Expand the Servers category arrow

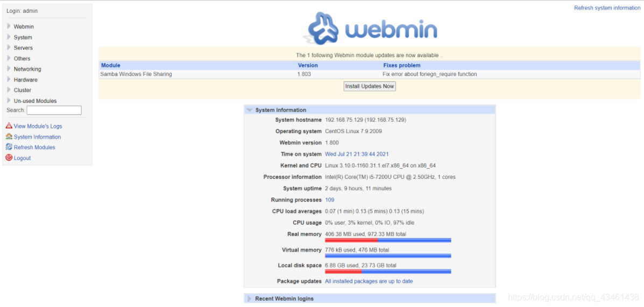tap(9, 48)
